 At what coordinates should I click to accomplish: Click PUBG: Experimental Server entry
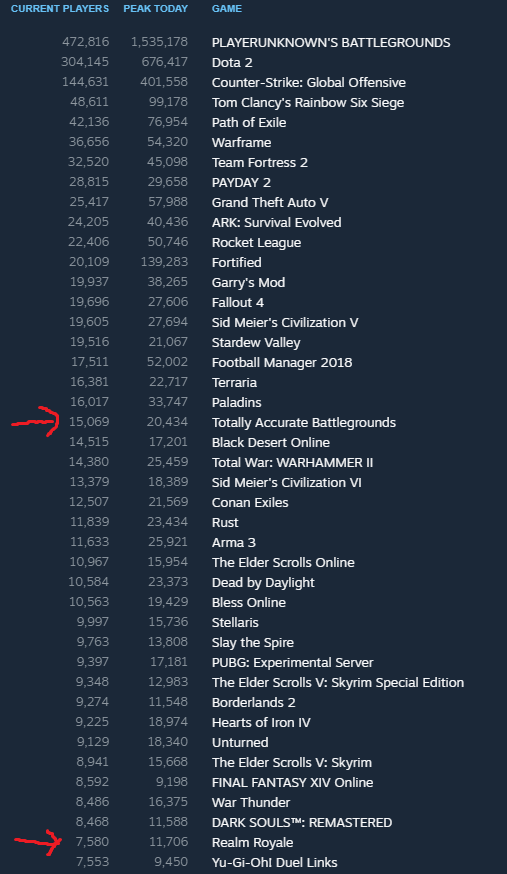(292, 663)
